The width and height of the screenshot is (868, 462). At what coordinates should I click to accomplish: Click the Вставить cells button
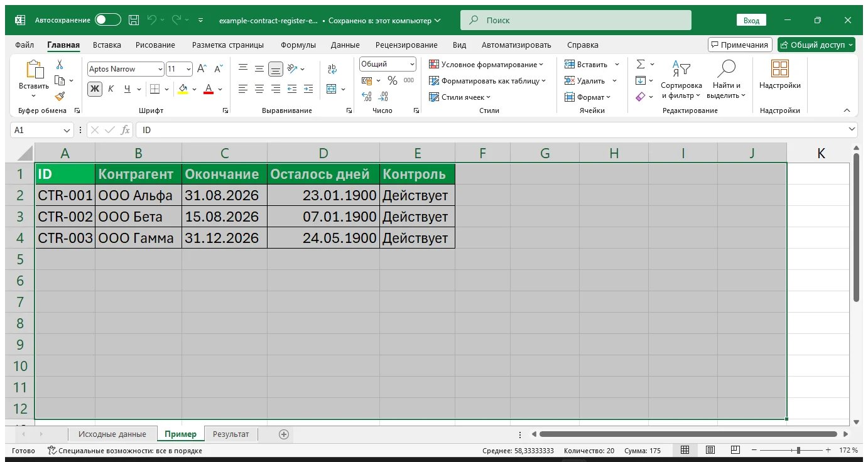click(586, 64)
